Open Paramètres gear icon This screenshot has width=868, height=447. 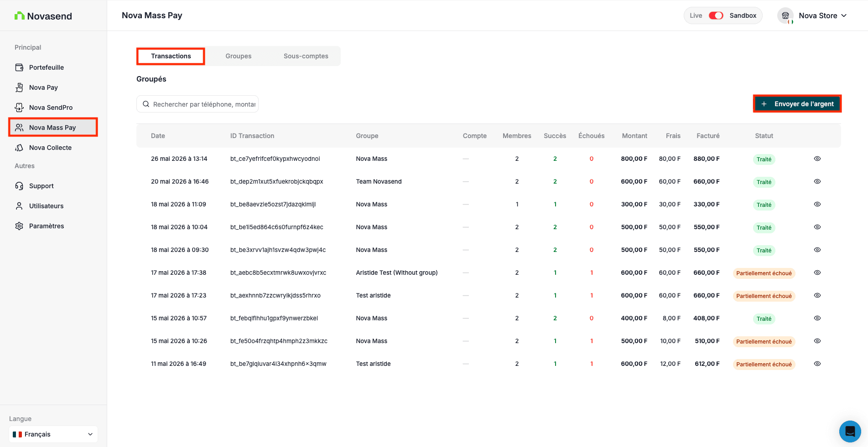19,226
